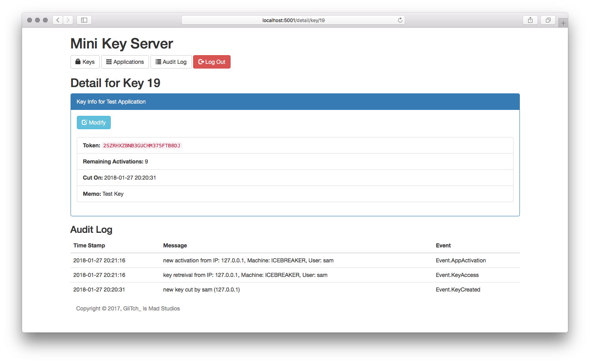This screenshot has width=590, height=364.
Task: Click the Modify key button
Action: (x=94, y=123)
